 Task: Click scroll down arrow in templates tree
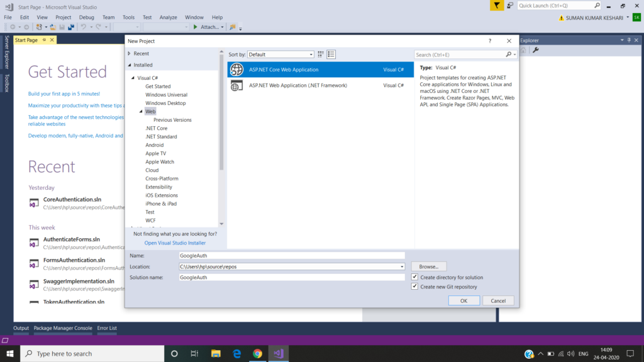pos(221,224)
